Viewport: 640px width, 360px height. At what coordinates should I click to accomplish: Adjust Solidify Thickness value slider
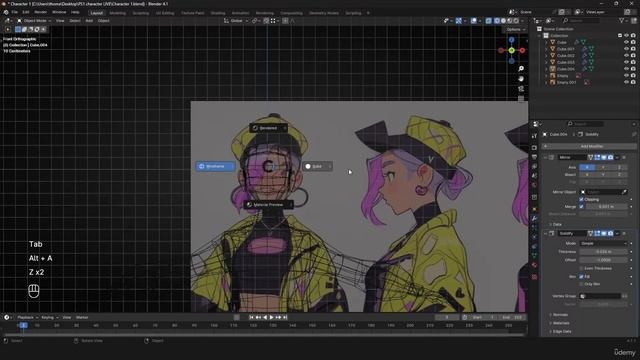pyautogui.click(x=603, y=252)
